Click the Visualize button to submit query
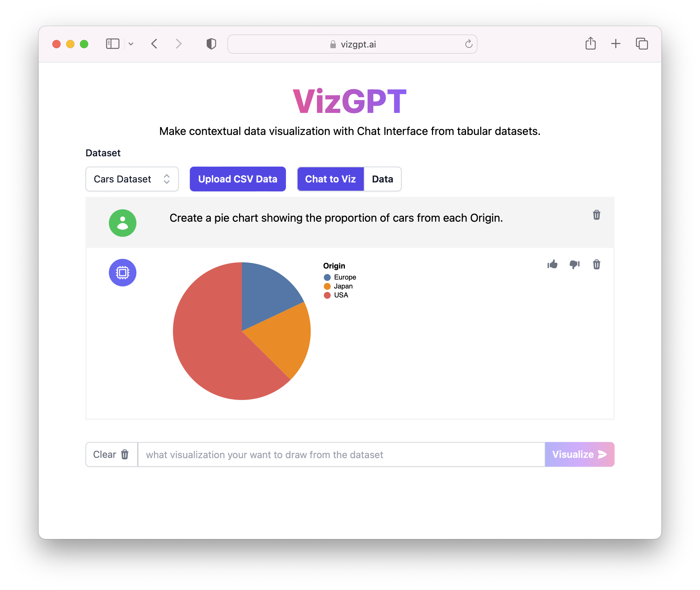Image resolution: width=700 pixels, height=590 pixels. point(580,454)
